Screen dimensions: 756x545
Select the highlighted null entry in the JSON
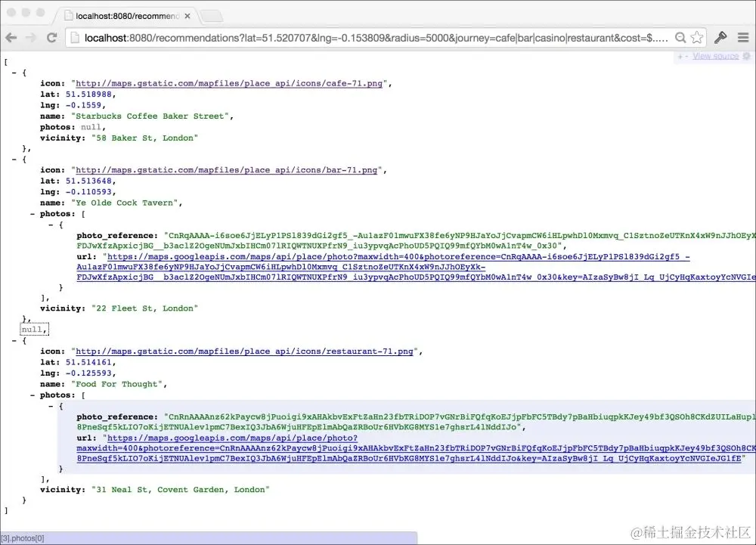33,329
